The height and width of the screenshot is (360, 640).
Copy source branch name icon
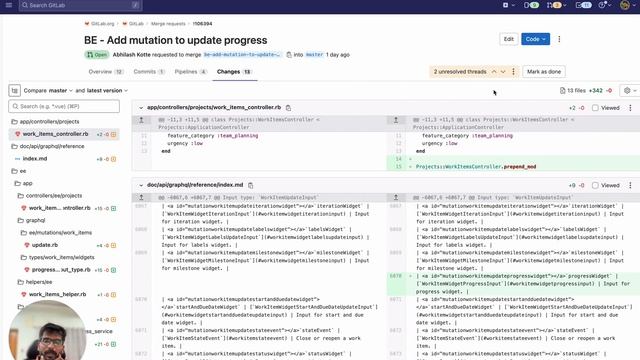click(289, 55)
